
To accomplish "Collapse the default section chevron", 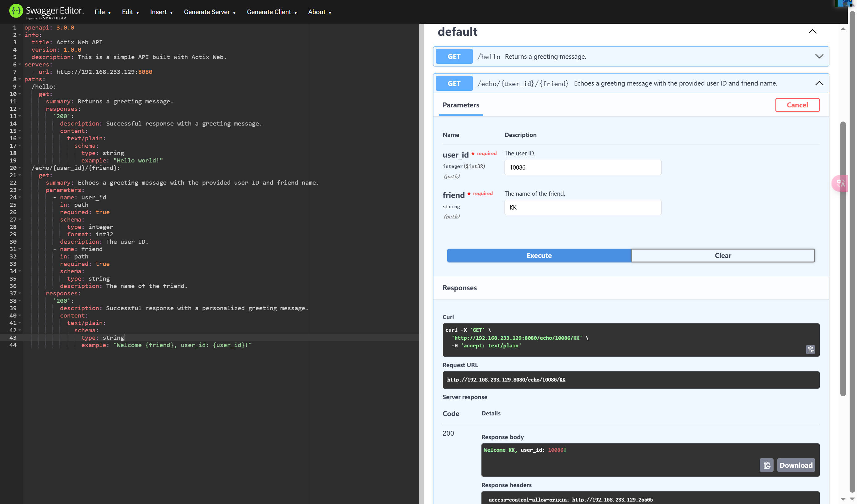I will (x=812, y=32).
